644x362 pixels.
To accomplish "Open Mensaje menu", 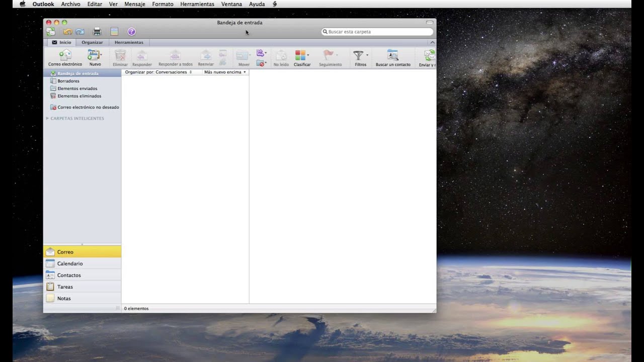I will [135, 4].
